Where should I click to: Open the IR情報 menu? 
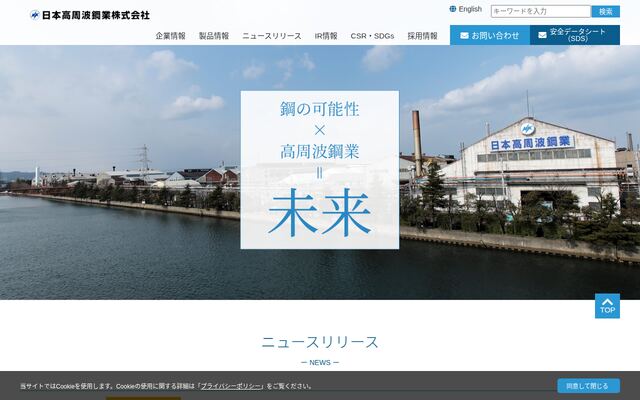click(x=326, y=36)
